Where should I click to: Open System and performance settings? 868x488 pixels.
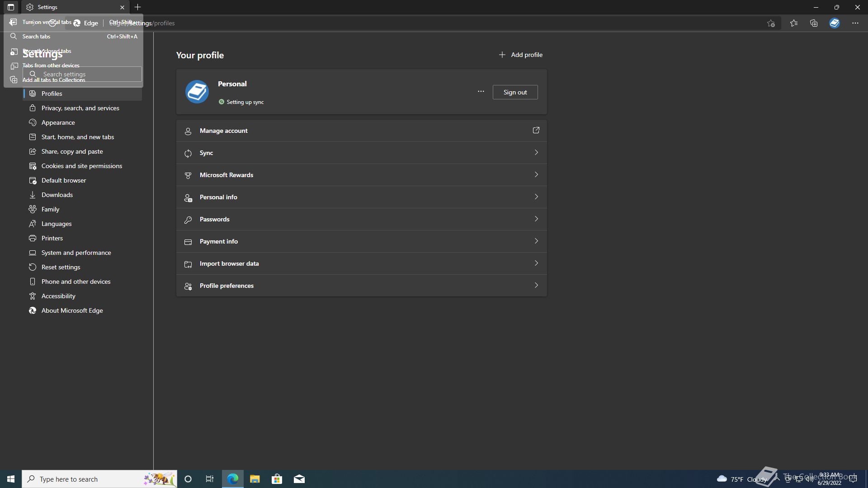click(x=83, y=253)
